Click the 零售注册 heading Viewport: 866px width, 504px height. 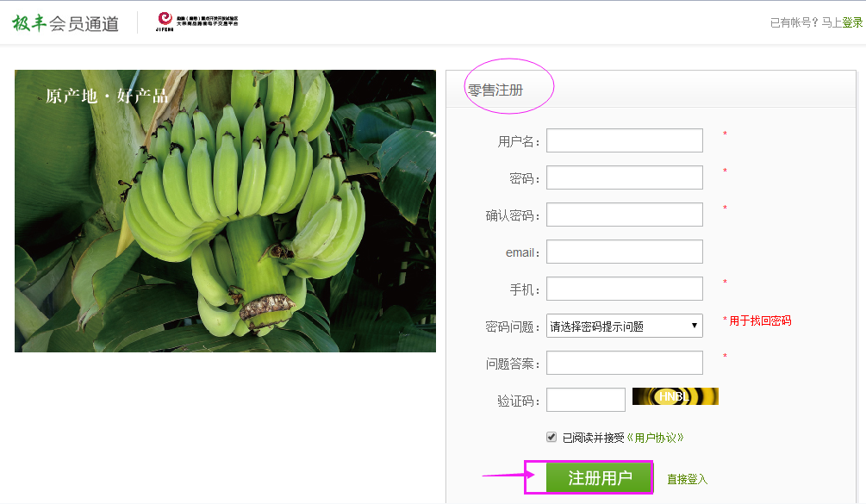[x=495, y=90]
